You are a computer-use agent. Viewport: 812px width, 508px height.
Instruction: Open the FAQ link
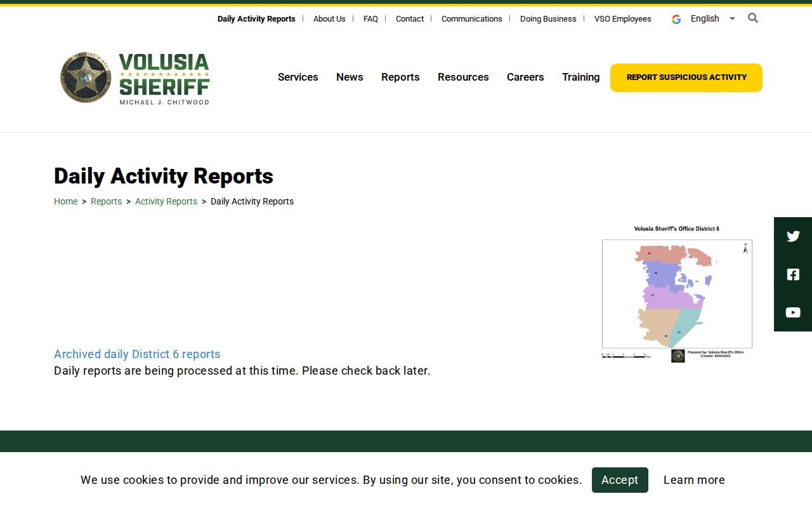[x=370, y=19]
